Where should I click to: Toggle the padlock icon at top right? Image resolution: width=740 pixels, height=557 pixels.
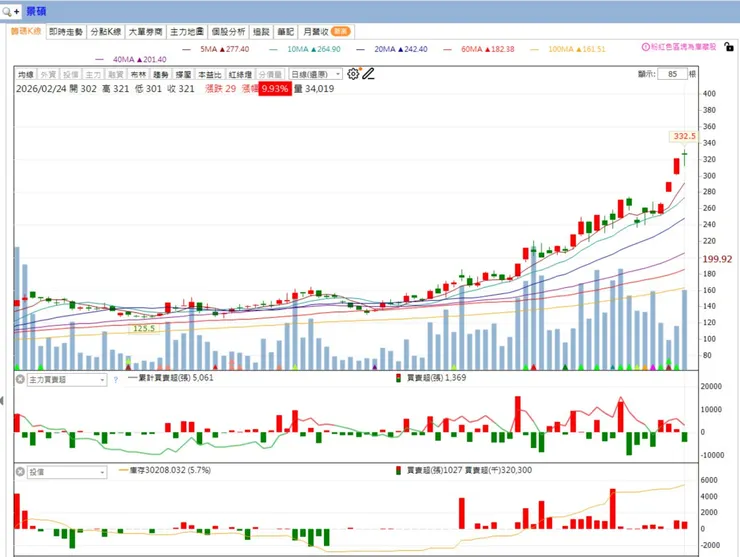coord(729,47)
